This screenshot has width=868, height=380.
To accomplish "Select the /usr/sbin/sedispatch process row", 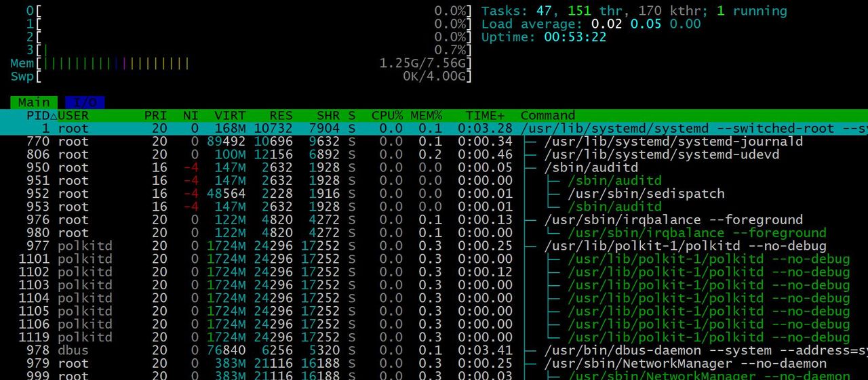I will tap(434, 194).
